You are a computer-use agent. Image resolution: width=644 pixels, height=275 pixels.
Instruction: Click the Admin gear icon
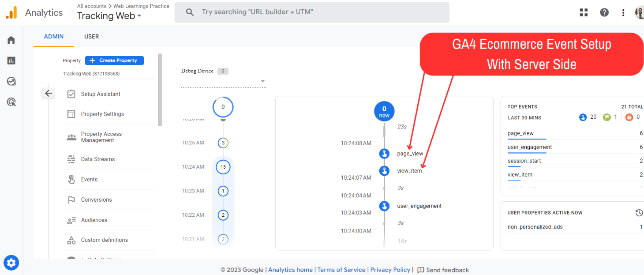(11, 263)
